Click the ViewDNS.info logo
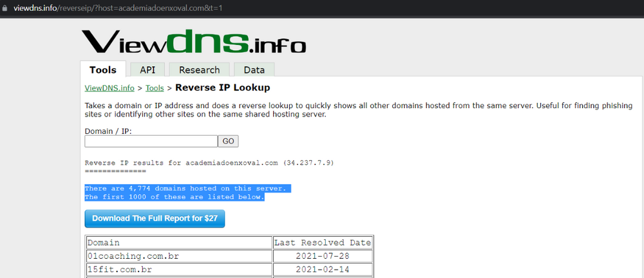Image resolution: width=644 pixels, height=278 pixels. pyautogui.click(x=194, y=41)
